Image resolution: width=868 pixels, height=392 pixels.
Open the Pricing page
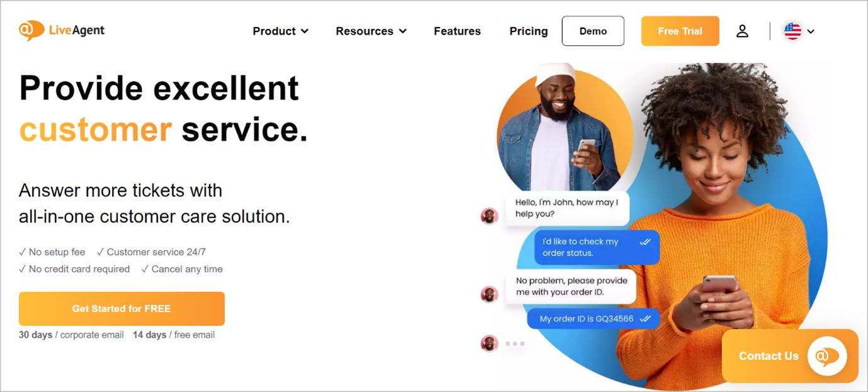(x=529, y=31)
